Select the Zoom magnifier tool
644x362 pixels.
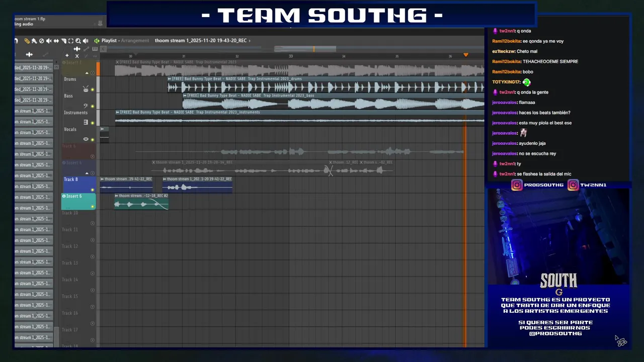coord(78,41)
